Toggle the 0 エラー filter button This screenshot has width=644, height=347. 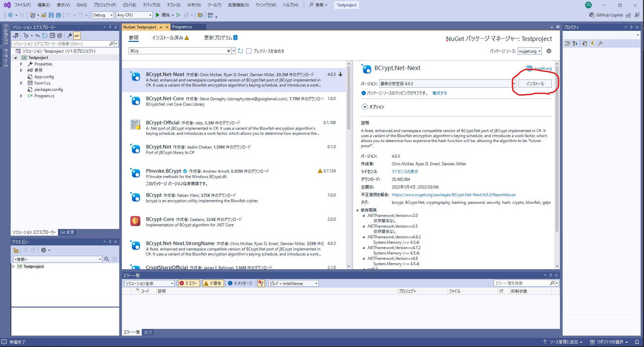point(189,283)
